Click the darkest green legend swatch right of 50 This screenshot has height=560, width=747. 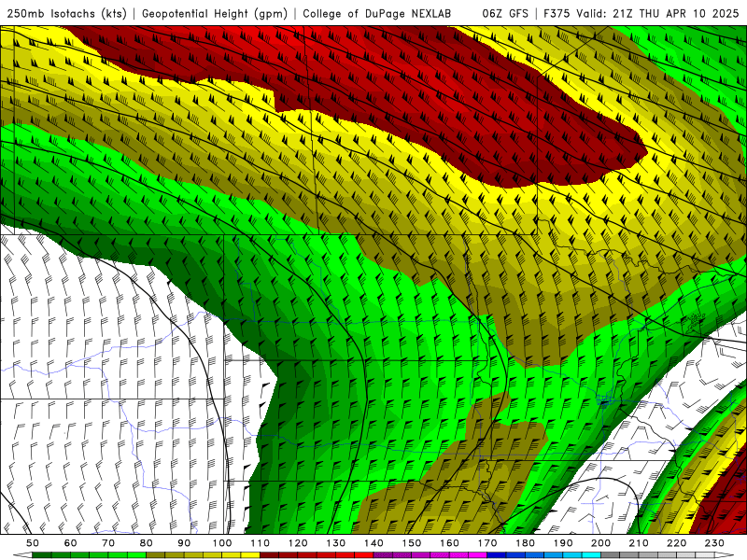coord(41,555)
